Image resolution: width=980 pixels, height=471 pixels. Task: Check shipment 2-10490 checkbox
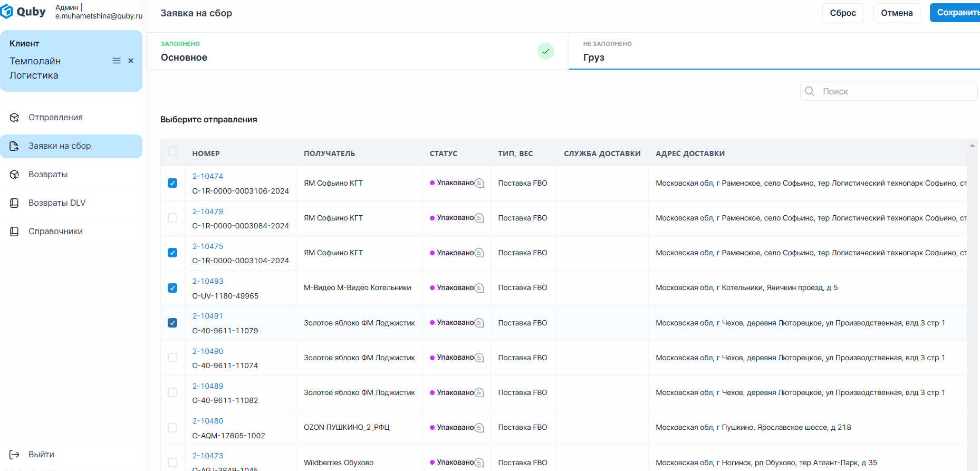point(172,358)
